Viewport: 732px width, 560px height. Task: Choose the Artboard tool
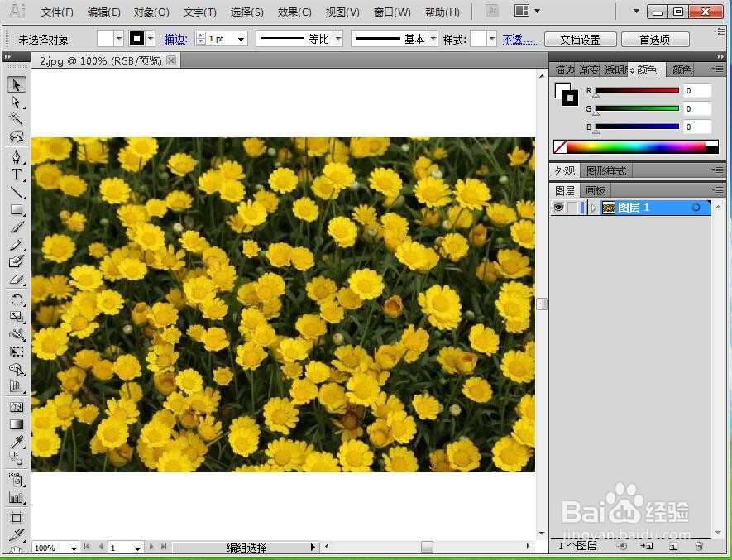click(x=17, y=518)
